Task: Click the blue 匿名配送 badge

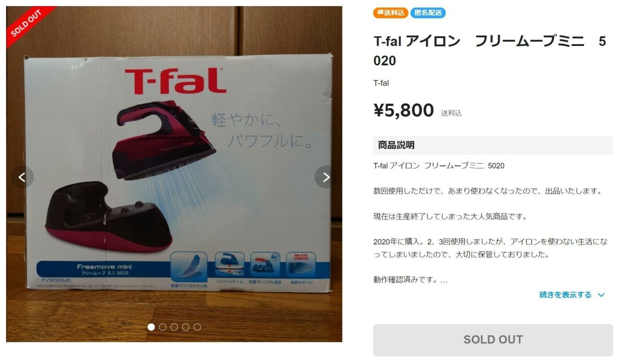Action: click(428, 13)
